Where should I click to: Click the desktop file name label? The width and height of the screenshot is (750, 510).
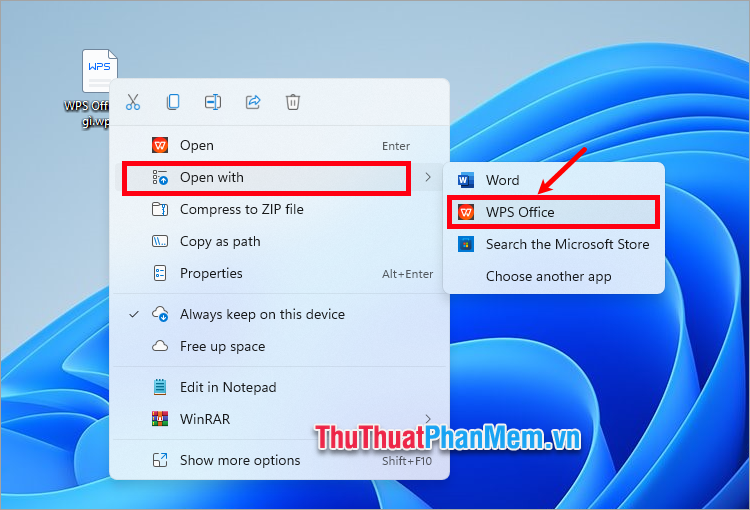click(x=87, y=113)
